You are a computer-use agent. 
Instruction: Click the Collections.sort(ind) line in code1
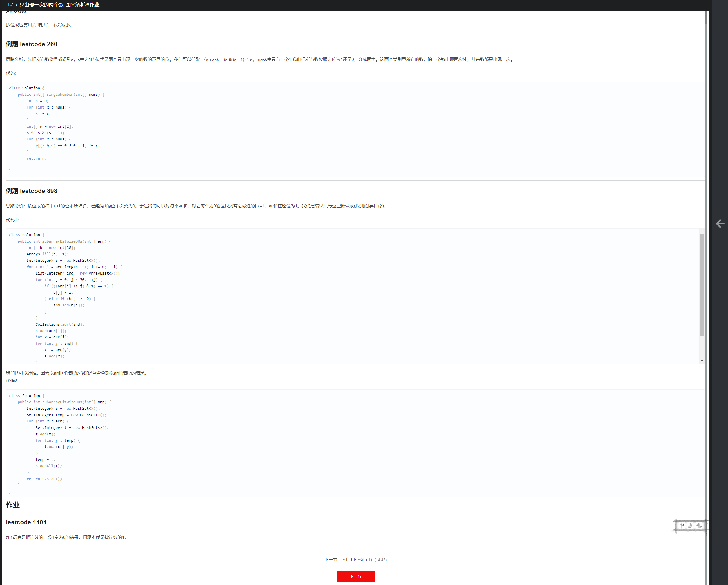pos(59,324)
